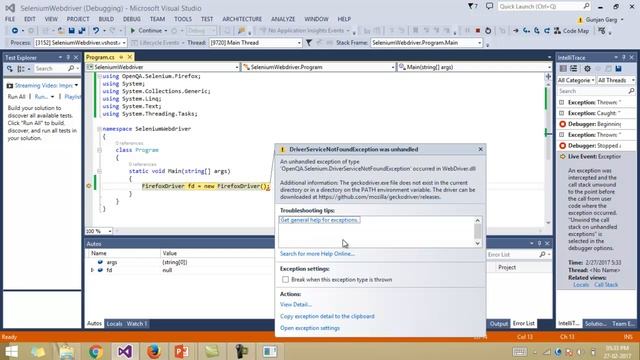640x360 pixels.
Task: Select the Program.cs editor tab
Action: tap(100, 57)
